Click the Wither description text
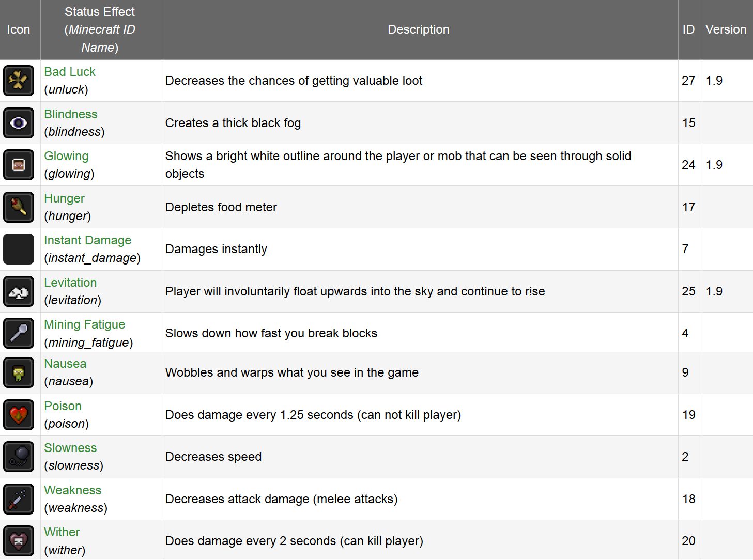This screenshot has height=560, width=753. pos(294,541)
